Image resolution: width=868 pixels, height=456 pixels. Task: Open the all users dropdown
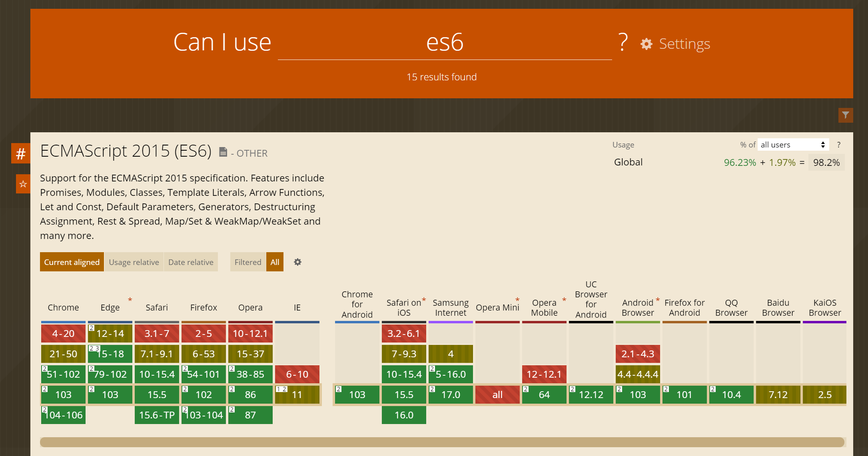click(x=792, y=145)
